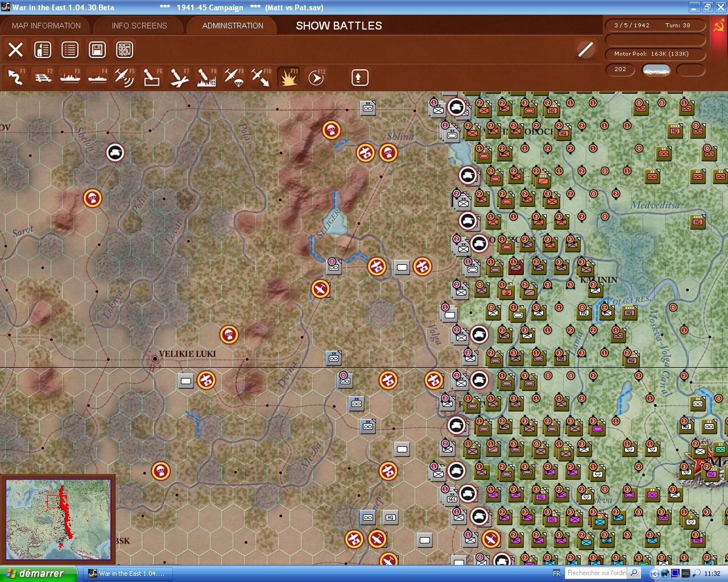728x582 pixels.
Task: Select F7 bomb airfield mode icon
Action: click(179, 77)
